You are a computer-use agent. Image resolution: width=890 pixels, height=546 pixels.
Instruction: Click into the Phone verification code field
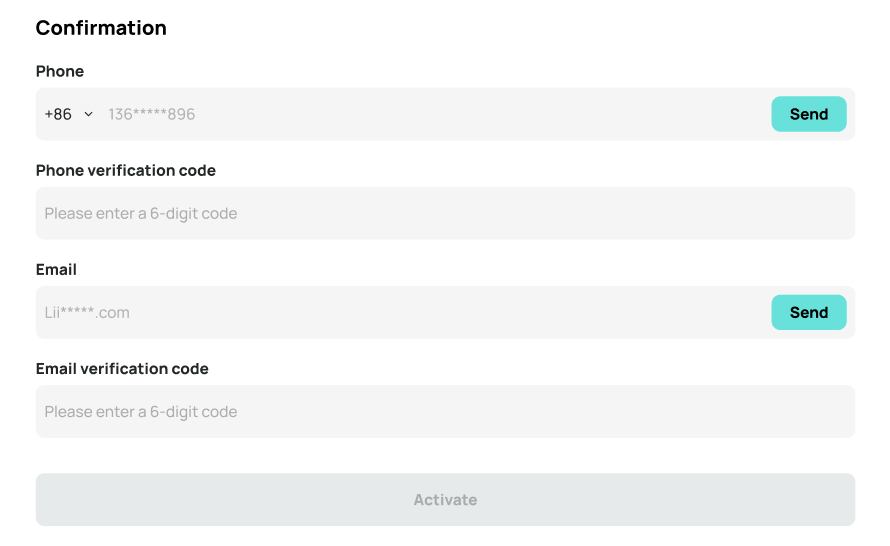point(445,213)
